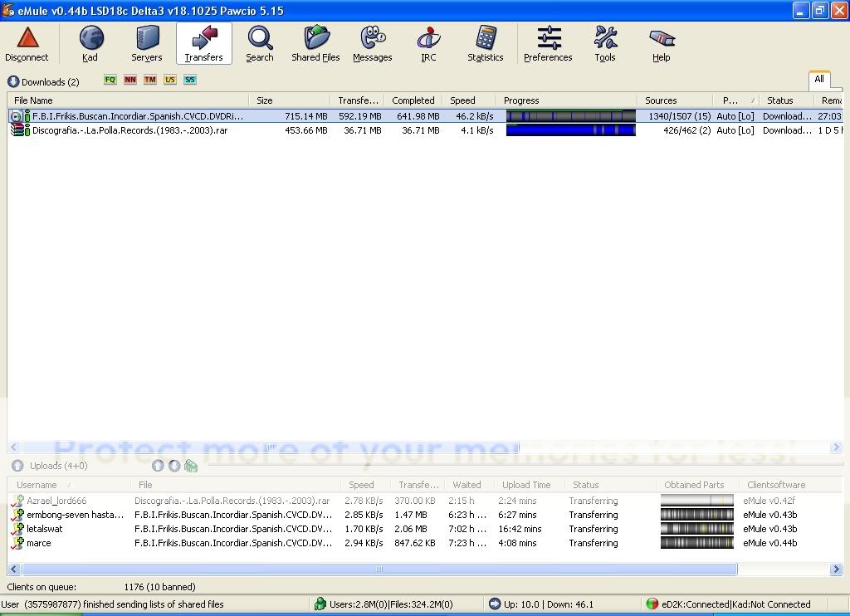Open Preferences dialog
The image size is (850, 616).
[548, 44]
